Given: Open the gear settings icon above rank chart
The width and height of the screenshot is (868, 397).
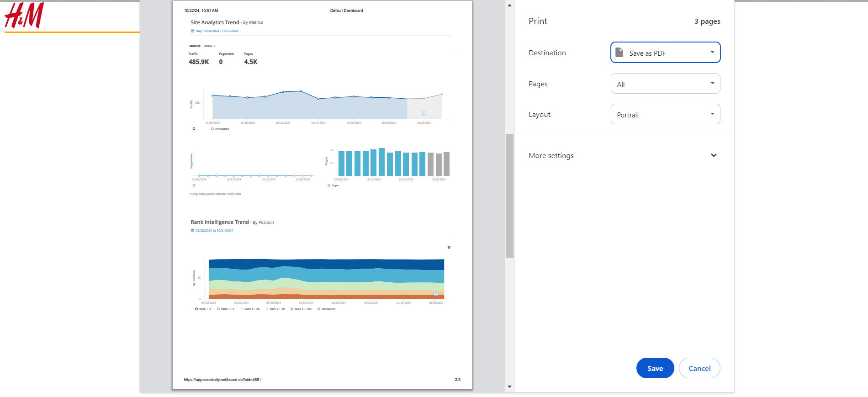Looking at the screenshot, I should point(449,248).
